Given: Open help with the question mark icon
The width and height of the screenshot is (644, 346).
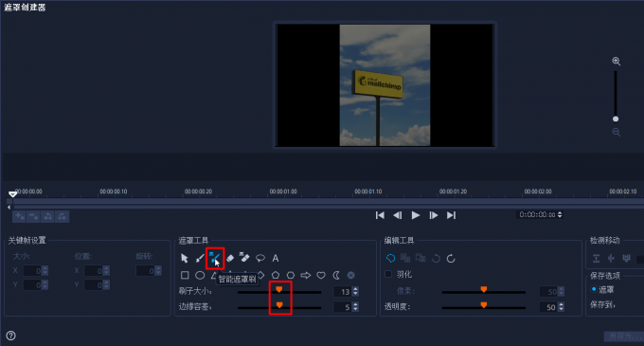Looking at the screenshot, I should click(x=11, y=336).
